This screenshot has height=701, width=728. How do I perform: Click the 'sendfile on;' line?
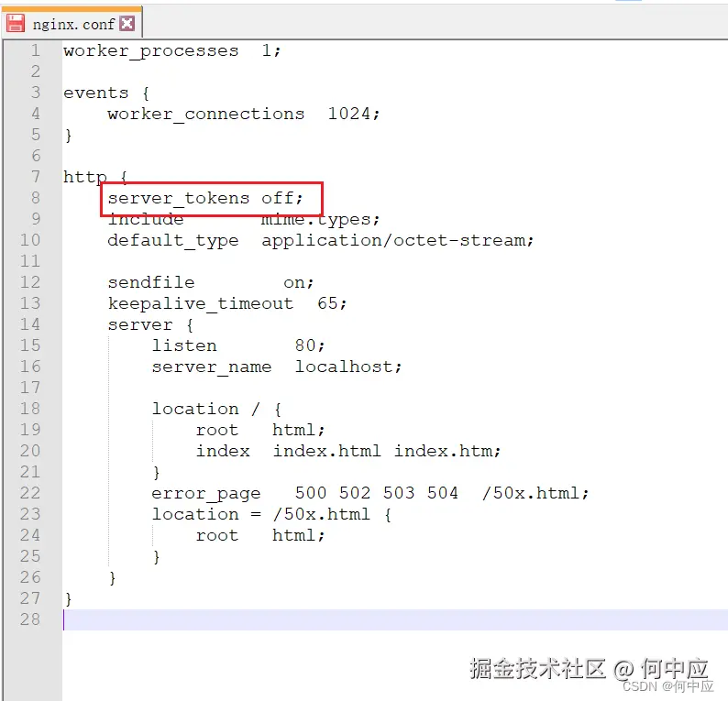point(211,283)
